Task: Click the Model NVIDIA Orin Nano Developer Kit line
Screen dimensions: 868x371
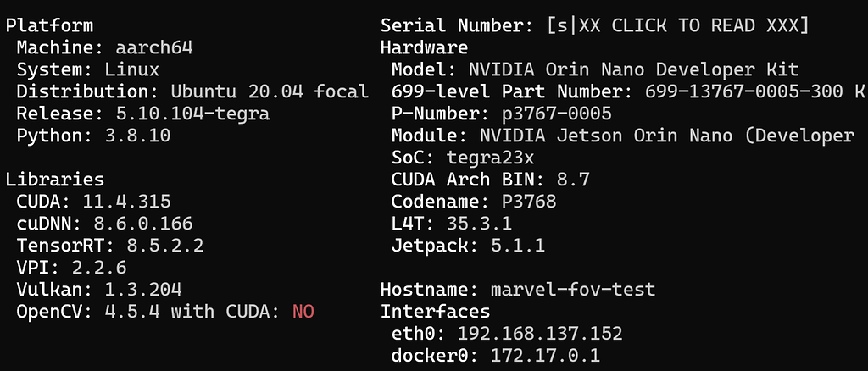Action: [595, 69]
